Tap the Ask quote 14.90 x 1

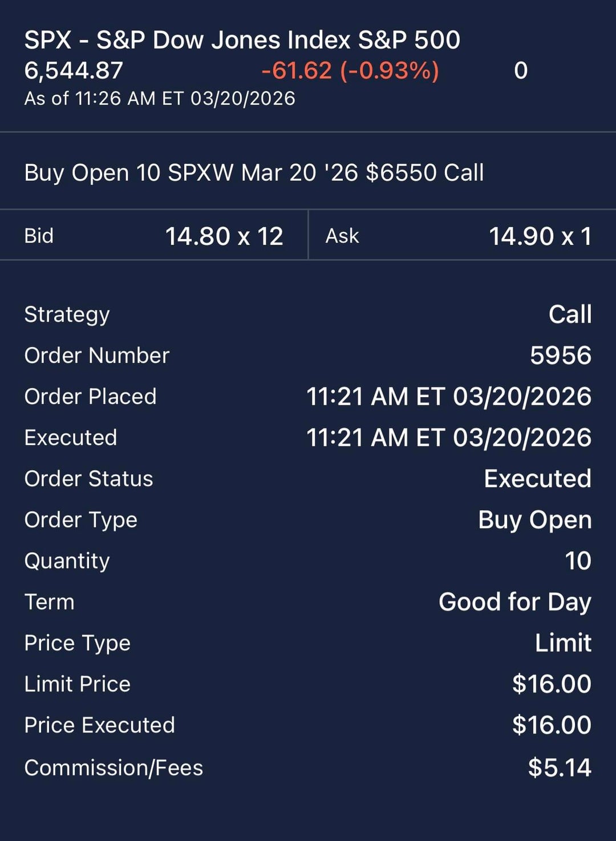(x=540, y=236)
